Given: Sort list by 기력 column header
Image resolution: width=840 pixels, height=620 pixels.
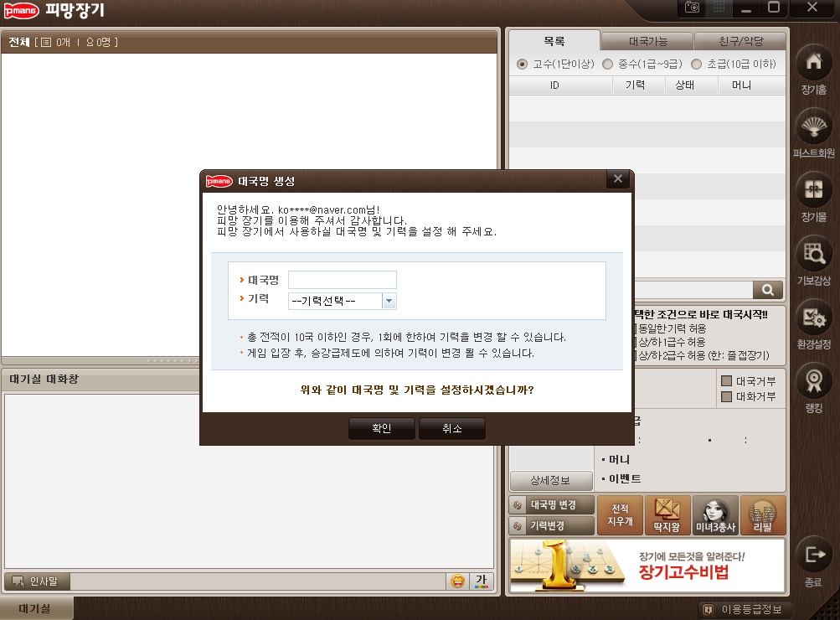Looking at the screenshot, I should pyautogui.click(x=638, y=85).
